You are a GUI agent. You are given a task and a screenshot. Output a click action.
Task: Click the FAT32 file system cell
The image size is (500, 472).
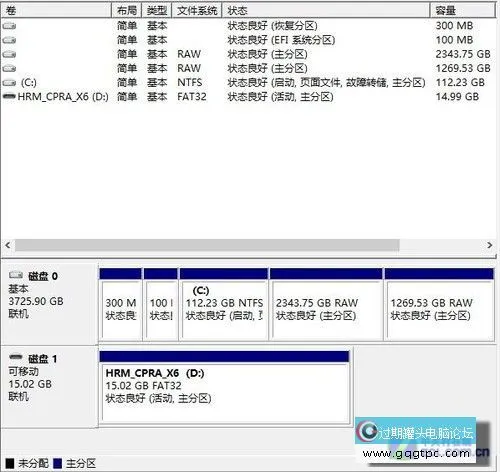tap(192, 97)
